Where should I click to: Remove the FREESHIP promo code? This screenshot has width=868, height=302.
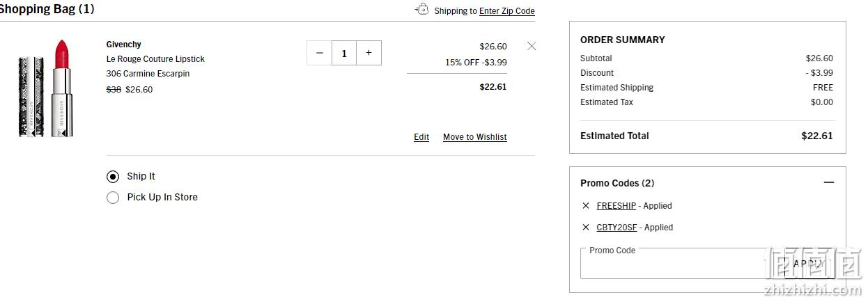click(586, 206)
